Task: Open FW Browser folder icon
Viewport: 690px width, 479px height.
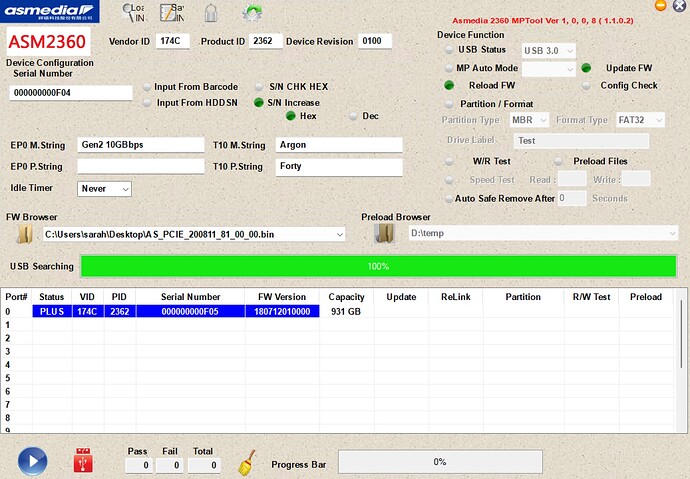Action: tap(25, 234)
